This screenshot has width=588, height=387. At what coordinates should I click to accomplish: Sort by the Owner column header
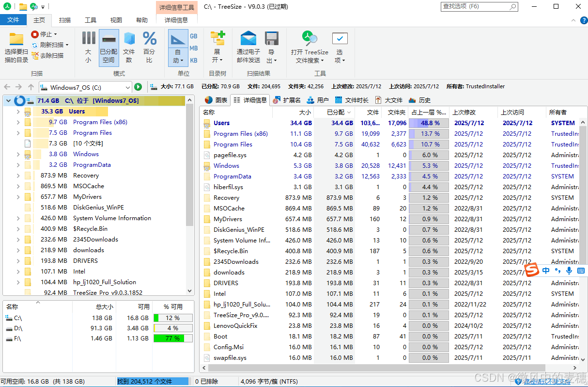563,112
